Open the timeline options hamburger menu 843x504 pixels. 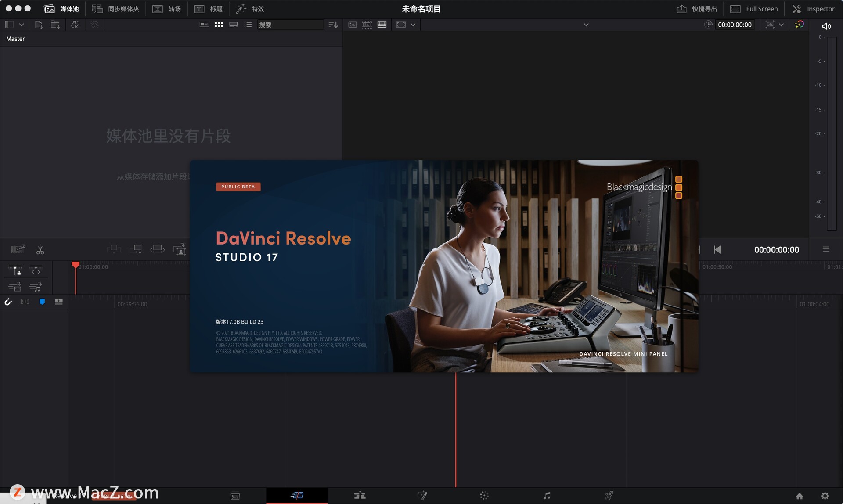(x=826, y=249)
